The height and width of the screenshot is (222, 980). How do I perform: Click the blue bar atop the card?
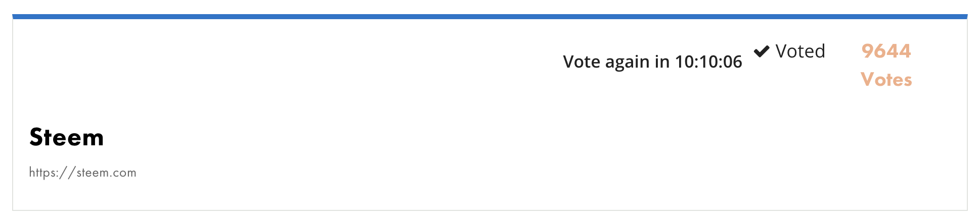489,17
